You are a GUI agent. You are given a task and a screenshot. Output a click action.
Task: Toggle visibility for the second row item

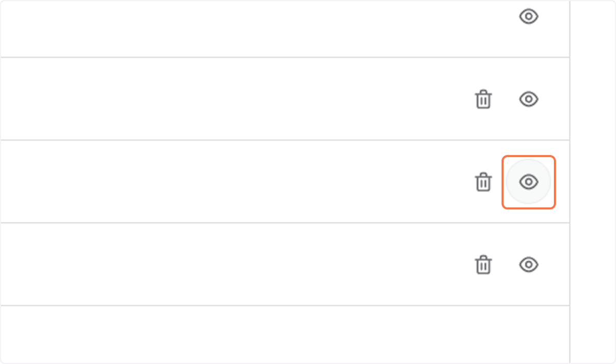pyautogui.click(x=528, y=99)
